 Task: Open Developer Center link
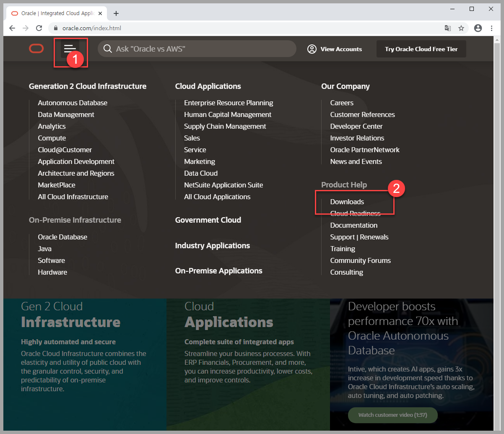click(x=356, y=126)
